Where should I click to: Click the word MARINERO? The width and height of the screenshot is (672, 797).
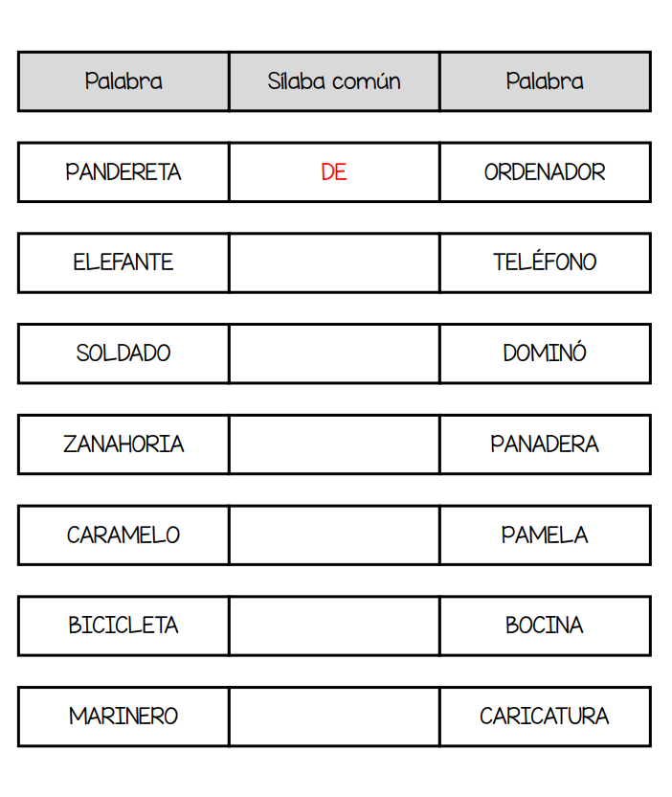tap(123, 717)
